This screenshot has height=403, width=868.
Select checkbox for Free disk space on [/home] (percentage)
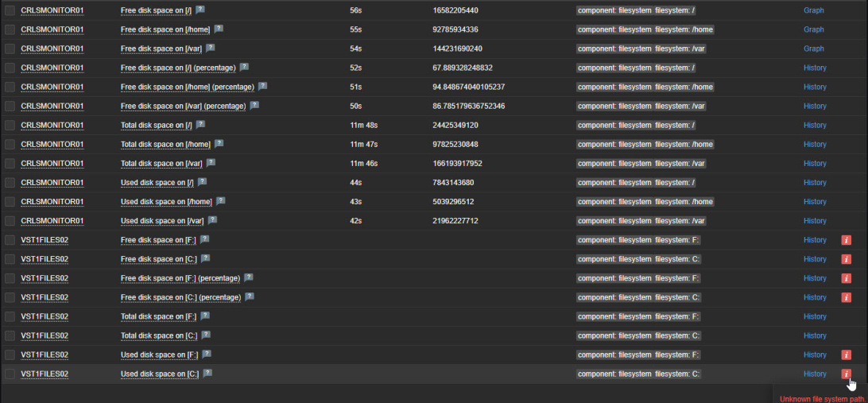pos(10,87)
